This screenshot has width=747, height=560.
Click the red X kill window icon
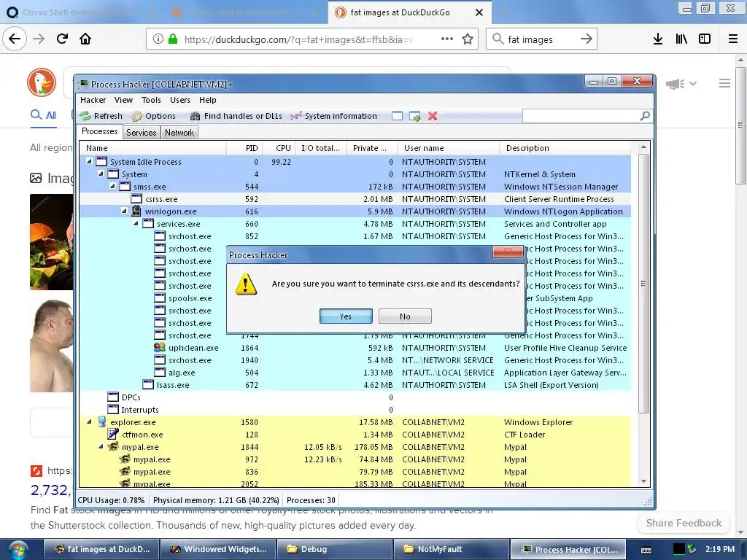[x=433, y=116]
